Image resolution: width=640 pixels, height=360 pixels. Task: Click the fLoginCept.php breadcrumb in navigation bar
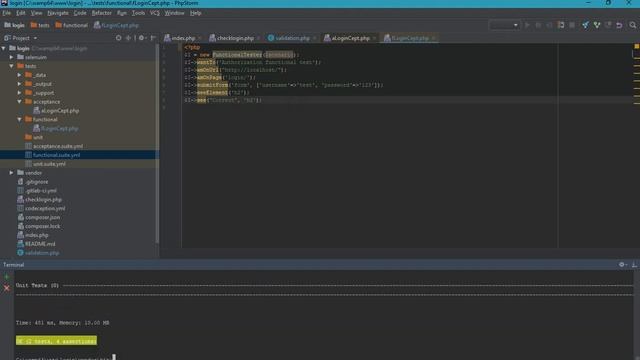click(116, 25)
